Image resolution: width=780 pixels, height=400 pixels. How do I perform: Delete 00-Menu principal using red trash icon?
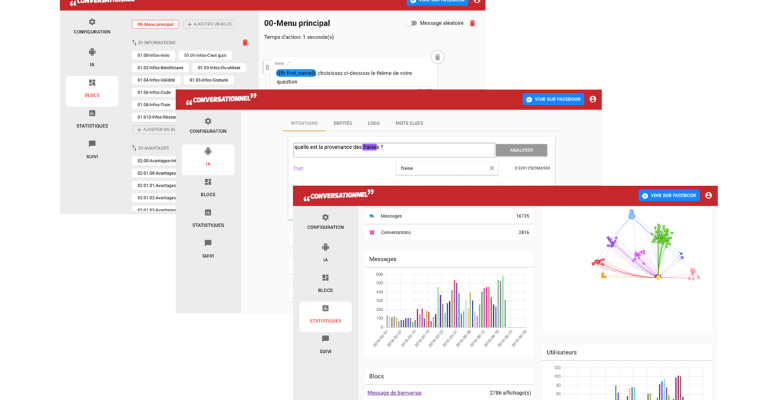point(473,23)
